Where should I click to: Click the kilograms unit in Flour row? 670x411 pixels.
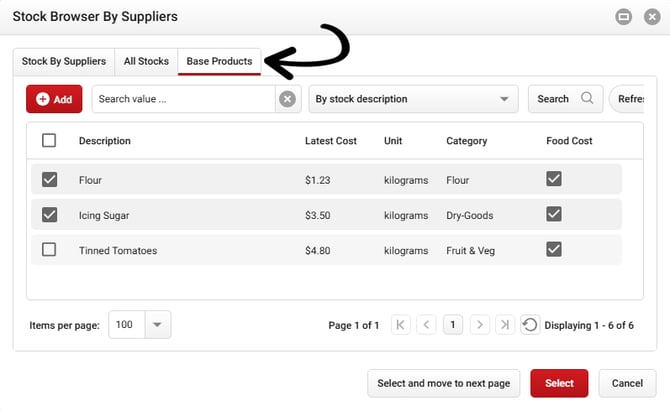406,180
